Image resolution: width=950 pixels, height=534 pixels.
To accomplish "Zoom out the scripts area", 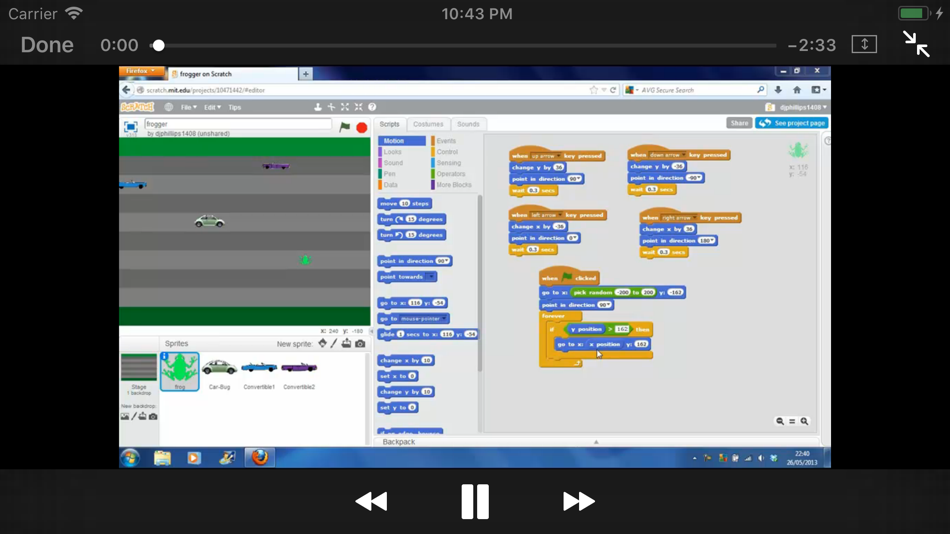I will coord(780,421).
